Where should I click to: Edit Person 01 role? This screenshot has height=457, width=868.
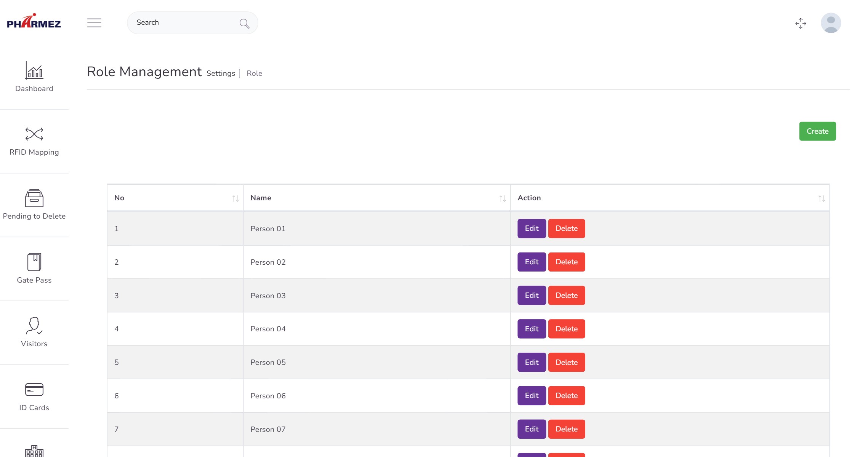[x=532, y=228]
